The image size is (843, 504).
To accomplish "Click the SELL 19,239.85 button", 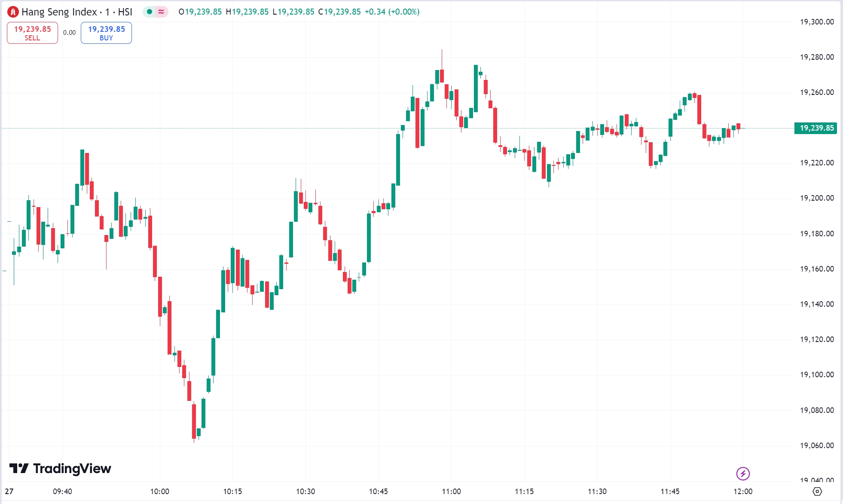I will (32, 33).
